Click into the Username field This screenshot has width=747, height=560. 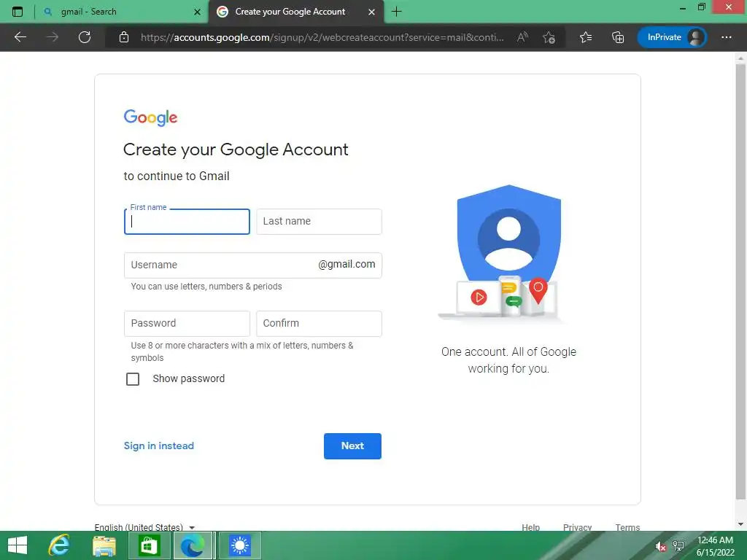[252, 265]
